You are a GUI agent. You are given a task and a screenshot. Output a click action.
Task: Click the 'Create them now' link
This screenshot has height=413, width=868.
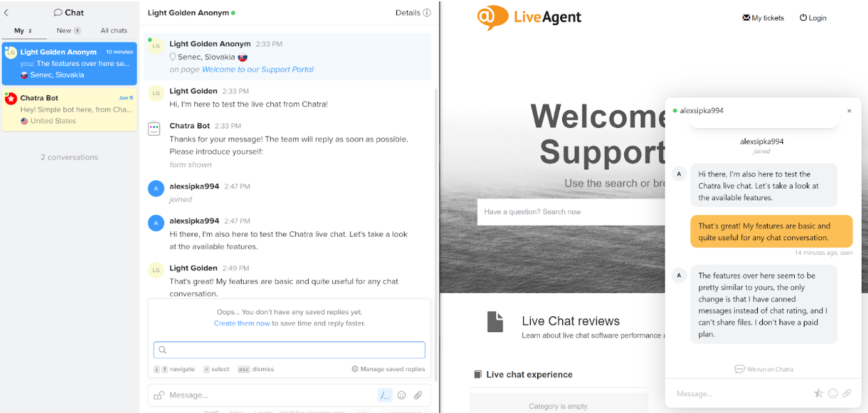pos(242,323)
